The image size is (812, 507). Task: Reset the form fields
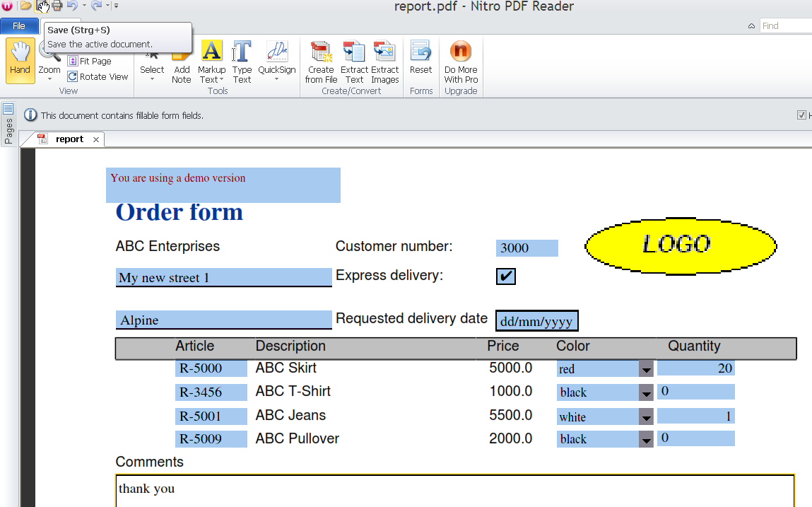[x=421, y=58]
